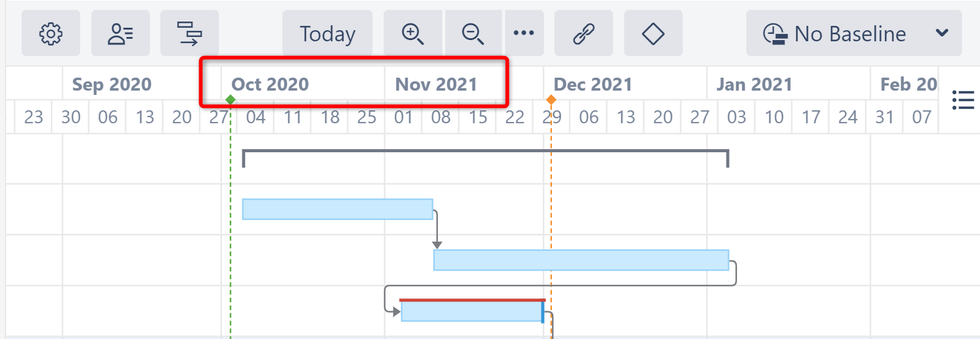Screen dimensions: 980x339
Task: Open the three-dots more options menu
Action: [x=524, y=33]
